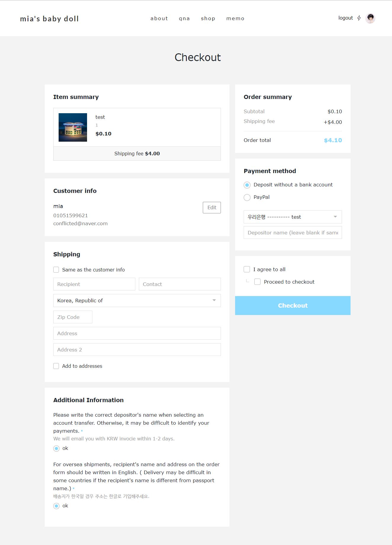392x545 pixels.
Task: Click the Edit customer info button
Action: click(x=212, y=207)
